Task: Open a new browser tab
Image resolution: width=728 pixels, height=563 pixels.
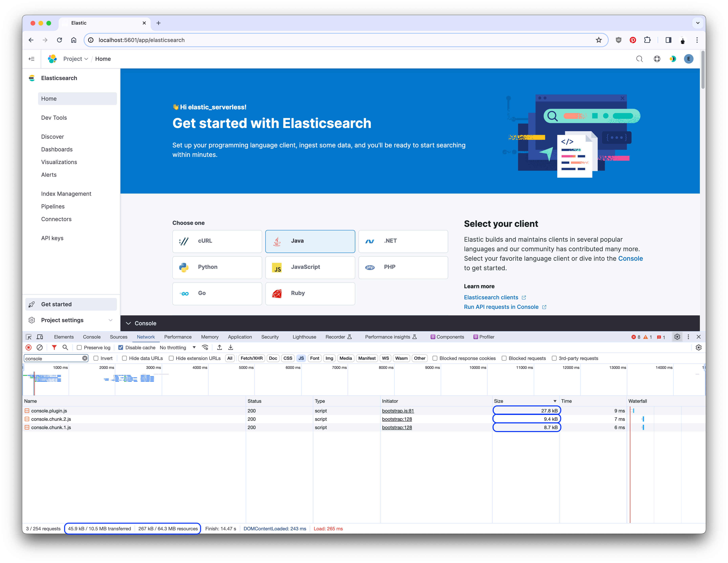Action: pos(159,23)
